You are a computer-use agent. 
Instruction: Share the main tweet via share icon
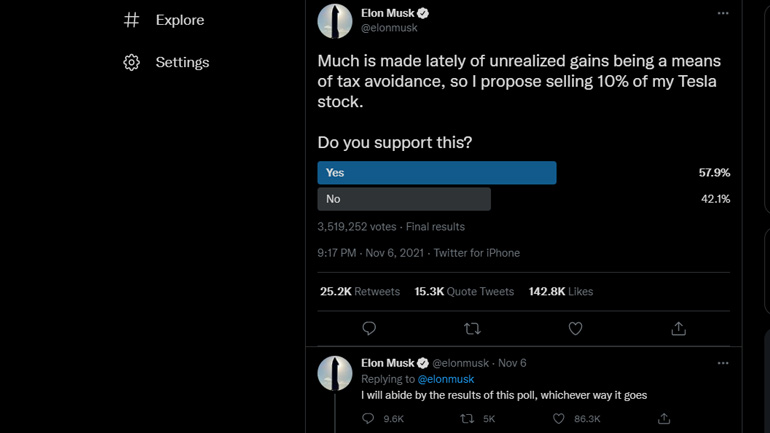point(678,328)
